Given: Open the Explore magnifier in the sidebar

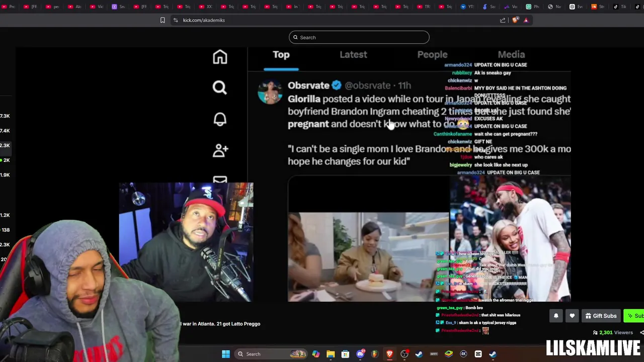Looking at the screenshot, I should [220, 87].
